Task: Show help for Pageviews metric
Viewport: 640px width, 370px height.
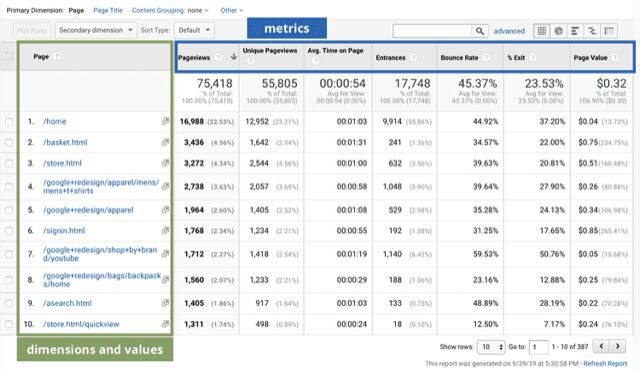Action: point(218,58)
